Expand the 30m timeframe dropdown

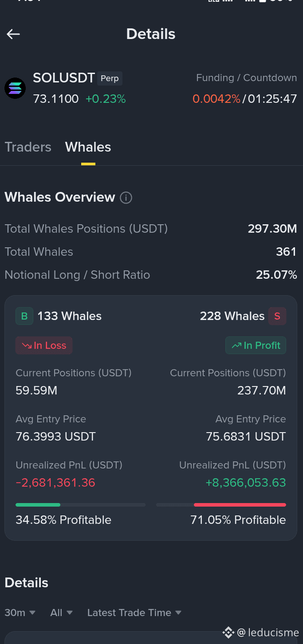[x=20, y=613]
